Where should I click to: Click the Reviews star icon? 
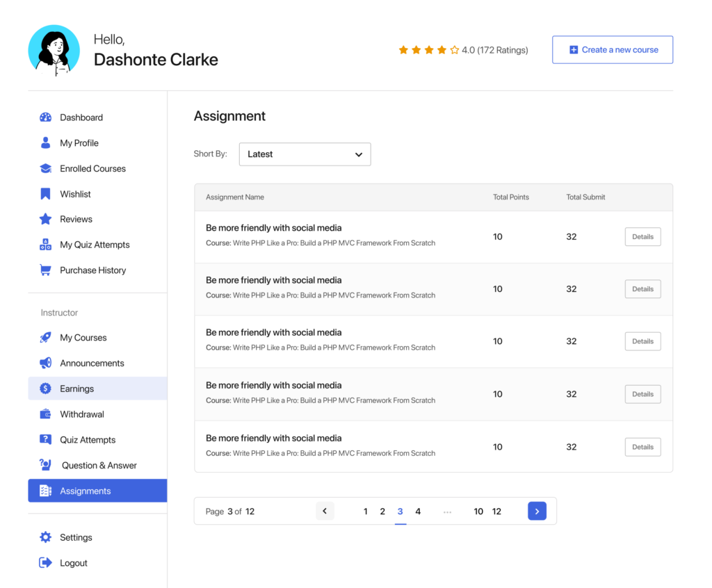pos(45,220)
